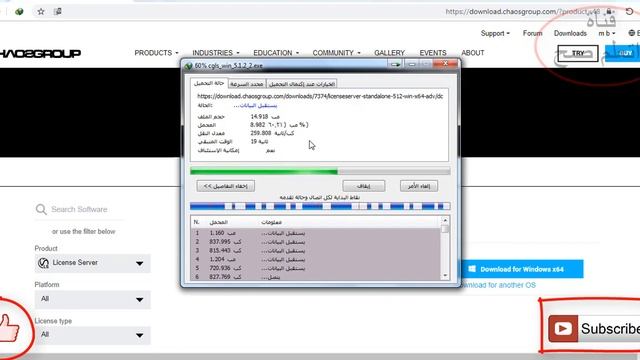Switch to the محدد السرعة tab
Screen dimensions: 640x360
pos(247,84)
